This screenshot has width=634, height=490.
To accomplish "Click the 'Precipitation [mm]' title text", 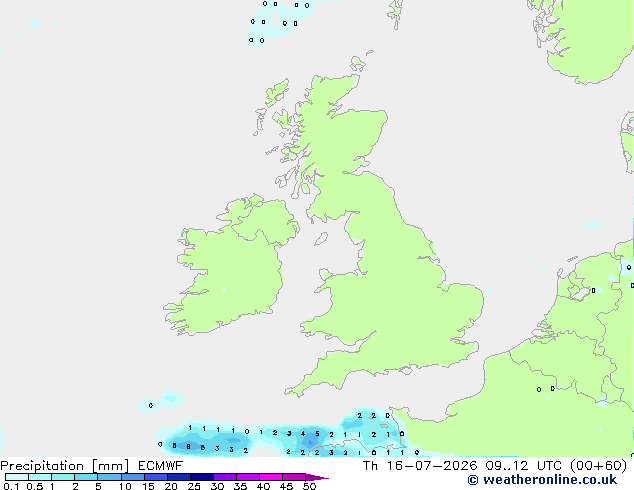I will pyautogui.click(x=65, y=466).
